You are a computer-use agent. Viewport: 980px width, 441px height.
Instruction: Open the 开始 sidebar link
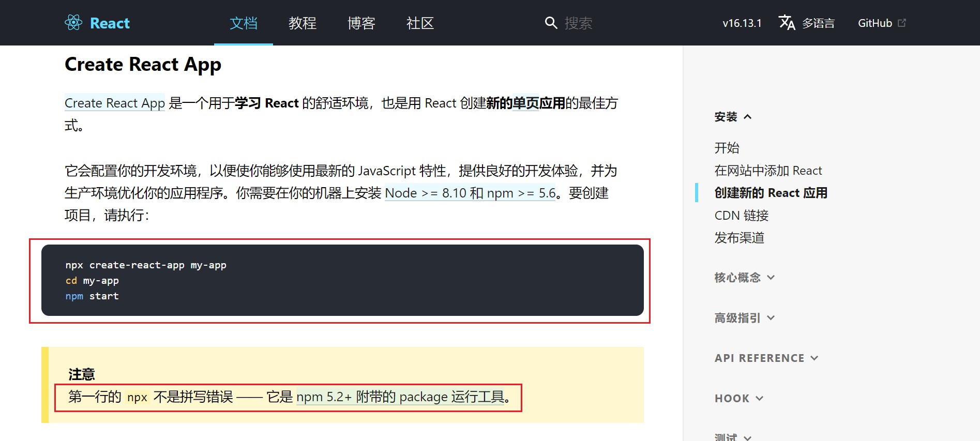coord(727,148)
